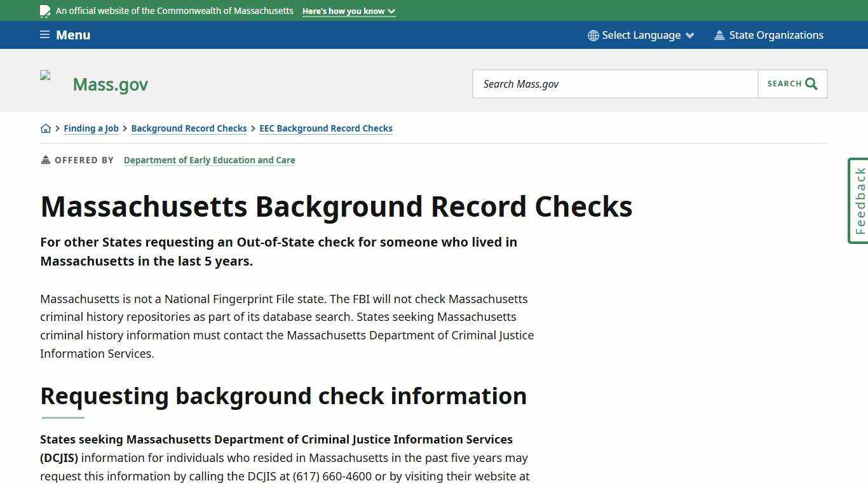868x488 pixels.
Task: Click the State Organizations capitol icon
Action: pos(719,35)
